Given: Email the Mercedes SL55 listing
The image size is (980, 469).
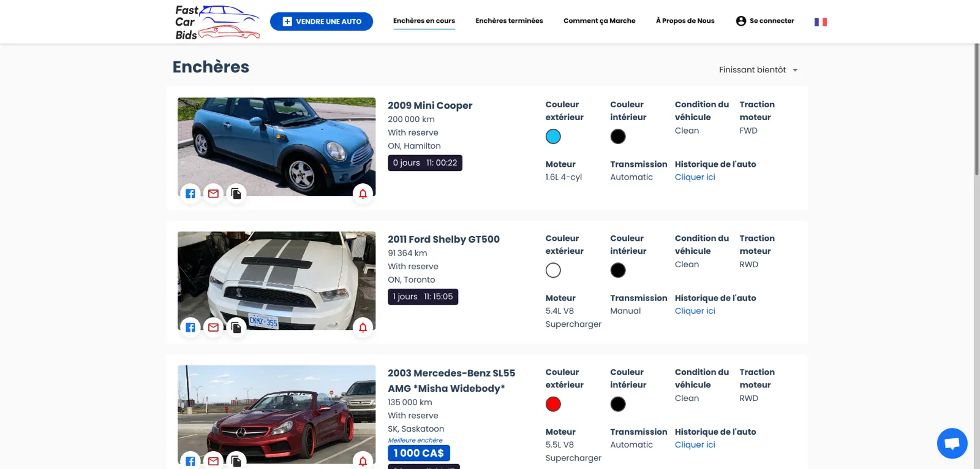Looking at the screenshot, I should [x=213, y=460].
